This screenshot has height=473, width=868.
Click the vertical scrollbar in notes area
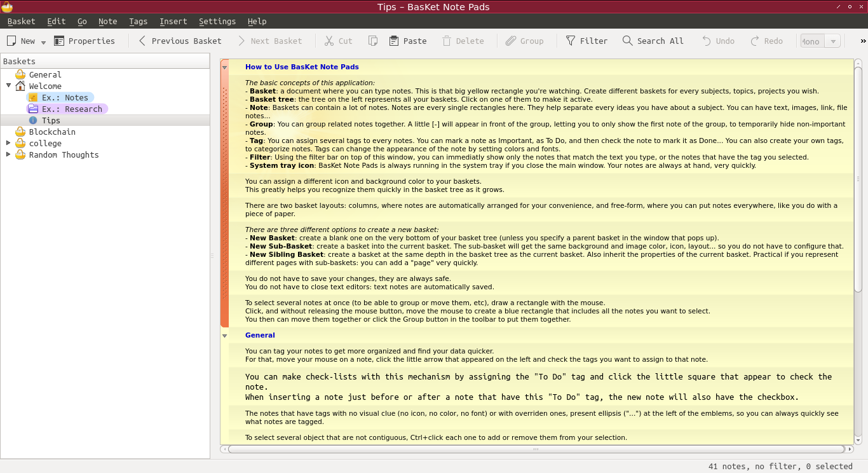point(858,178)
